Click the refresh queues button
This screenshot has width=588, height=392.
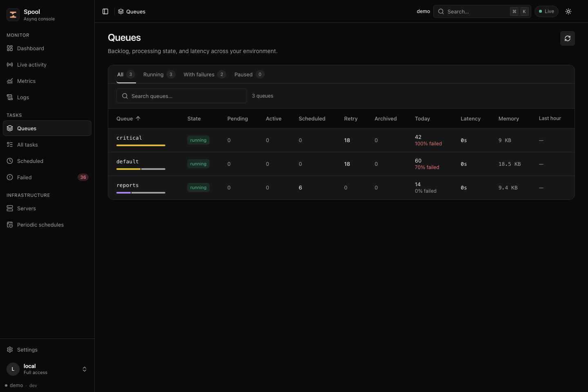[568, 38]
